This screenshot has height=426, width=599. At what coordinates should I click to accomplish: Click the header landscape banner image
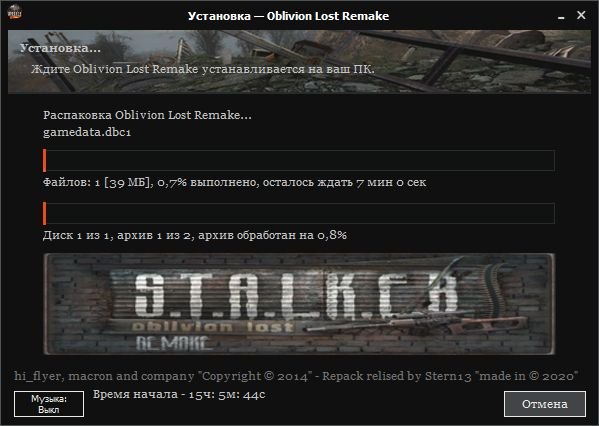click(299, 62)
